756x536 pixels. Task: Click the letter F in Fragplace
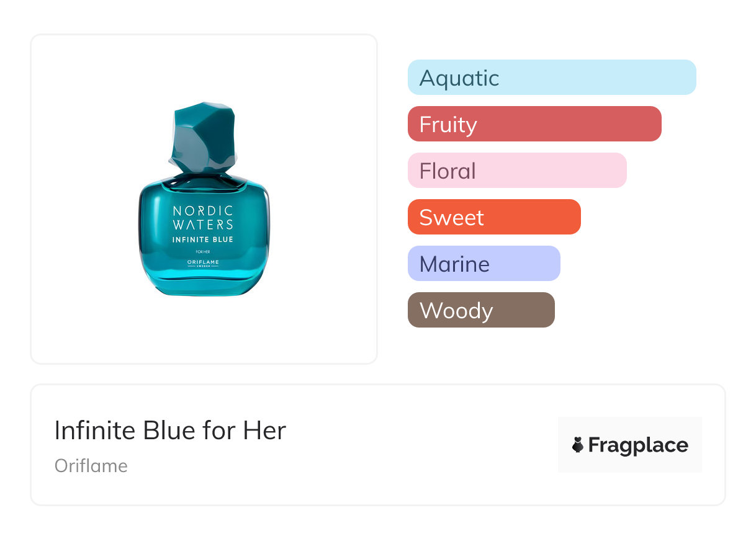(595, 445)
